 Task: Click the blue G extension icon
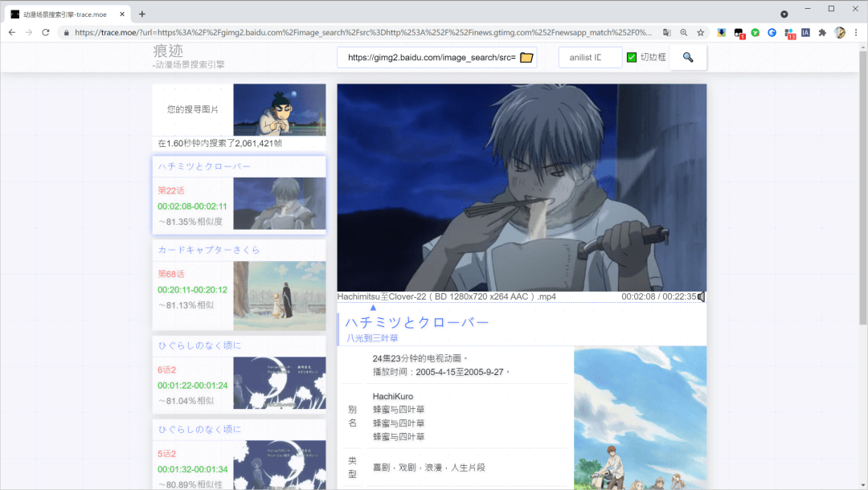(772, 33)
